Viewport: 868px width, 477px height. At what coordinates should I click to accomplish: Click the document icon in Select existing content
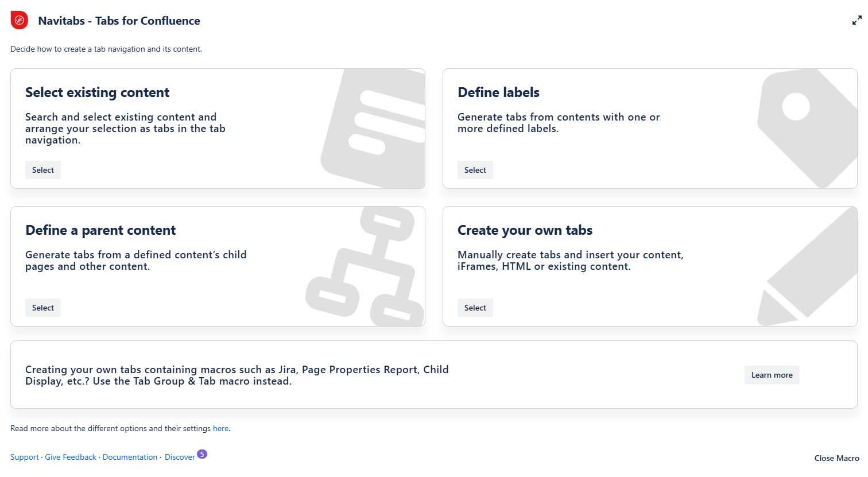tap(373, 129)
